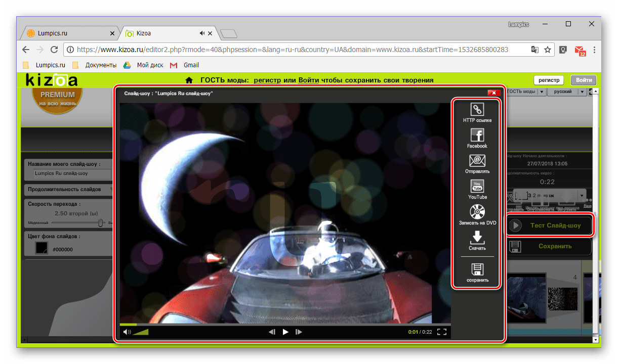This screenshot has height=364, width=620.
Task: Click the HTTP ссылка link icon
Action: point(477,109)
